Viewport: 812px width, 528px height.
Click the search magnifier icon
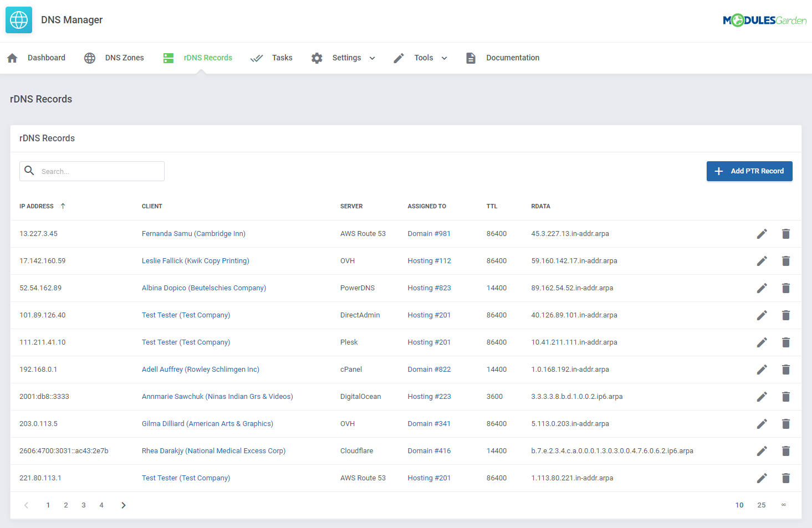coord(29,171)
